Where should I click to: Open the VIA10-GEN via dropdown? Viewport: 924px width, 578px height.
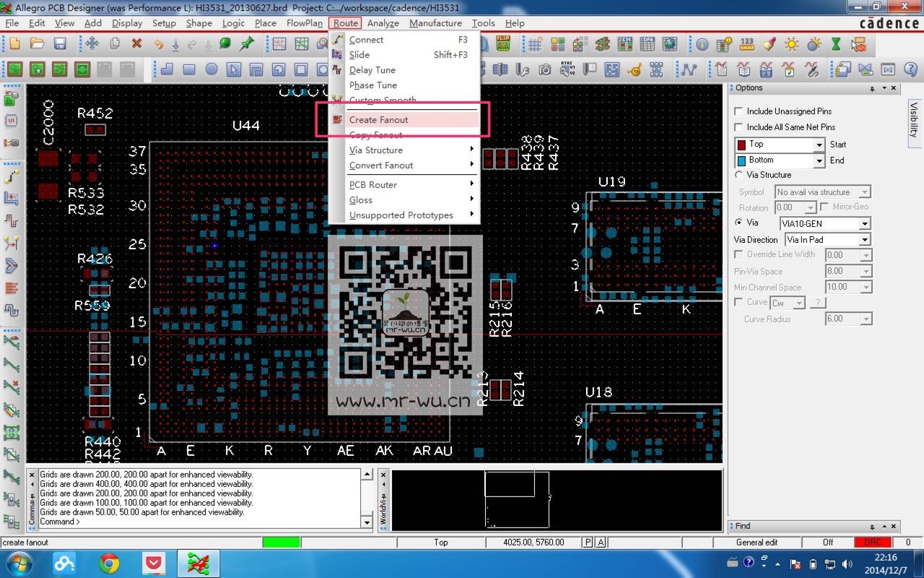(x=865, y=224)
